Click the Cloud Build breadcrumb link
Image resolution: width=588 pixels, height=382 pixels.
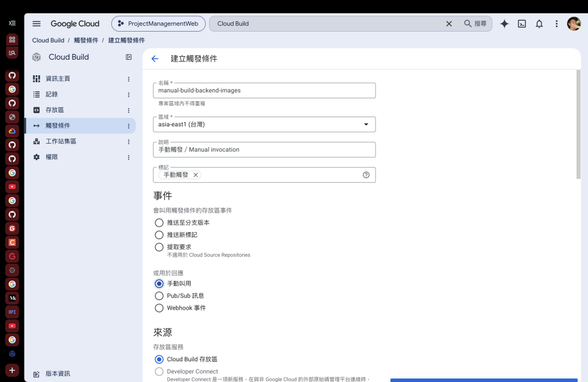click(x=48, y=40)
